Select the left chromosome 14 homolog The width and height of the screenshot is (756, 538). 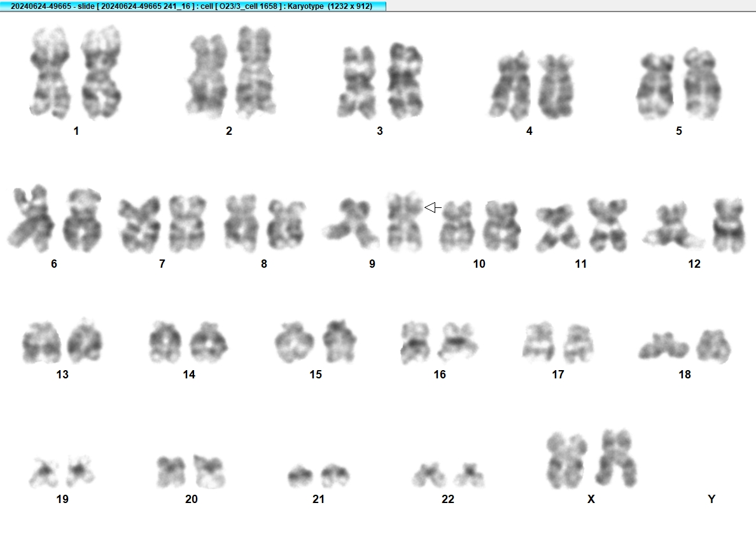[165, 342]
